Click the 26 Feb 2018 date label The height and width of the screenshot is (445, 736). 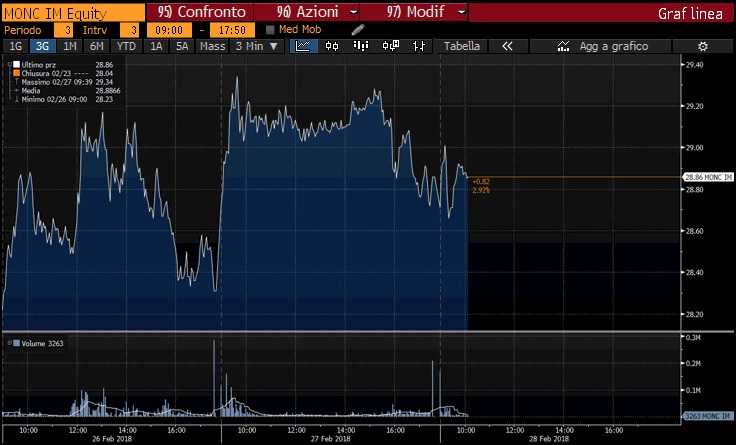[x=112, y=439]
